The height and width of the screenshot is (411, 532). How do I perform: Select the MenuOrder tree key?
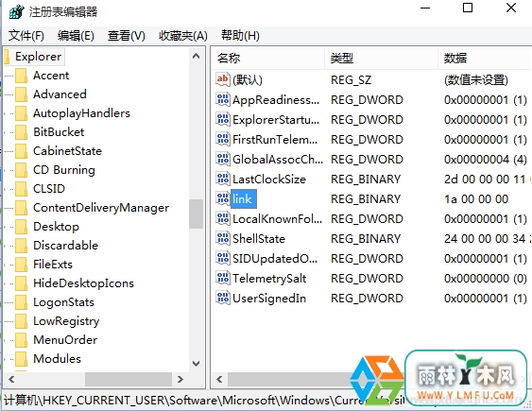tap(65, 340)
